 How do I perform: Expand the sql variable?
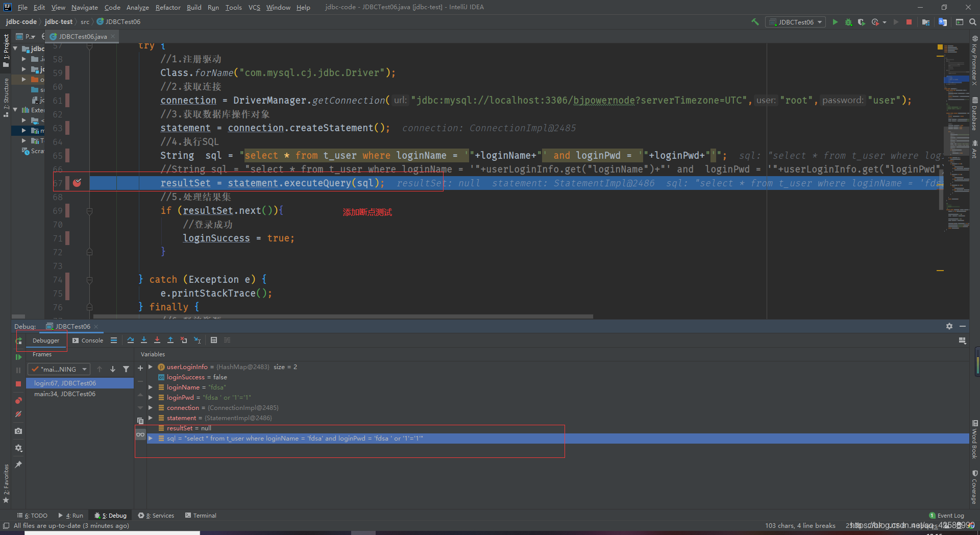pyautogui.click(x=151, y=439)
